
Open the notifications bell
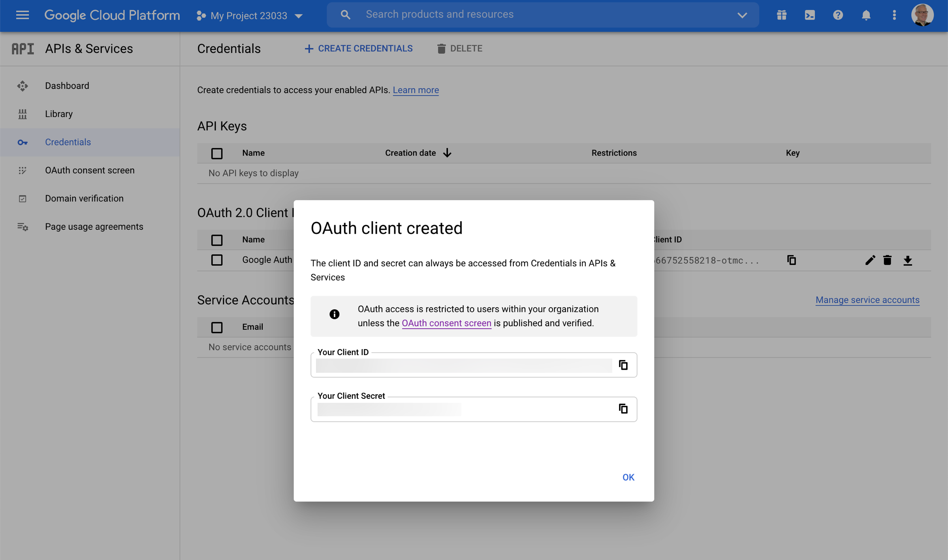[x=866, y=15]
